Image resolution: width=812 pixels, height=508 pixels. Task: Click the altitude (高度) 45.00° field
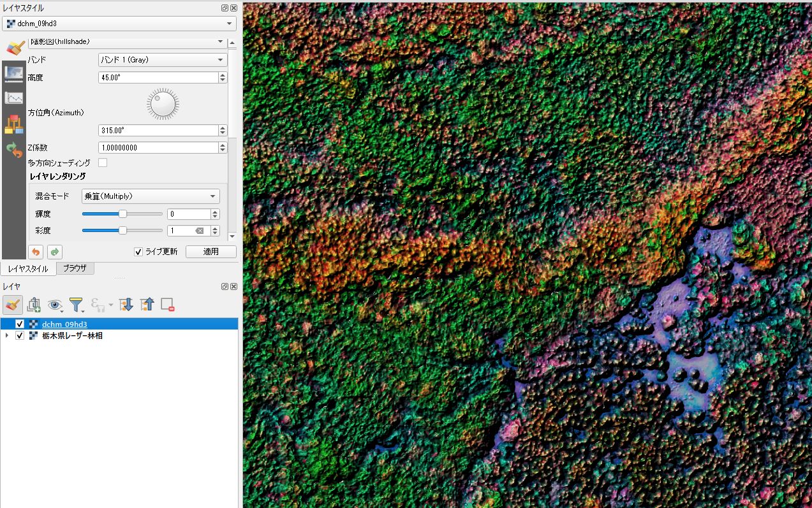coord(158,77)
